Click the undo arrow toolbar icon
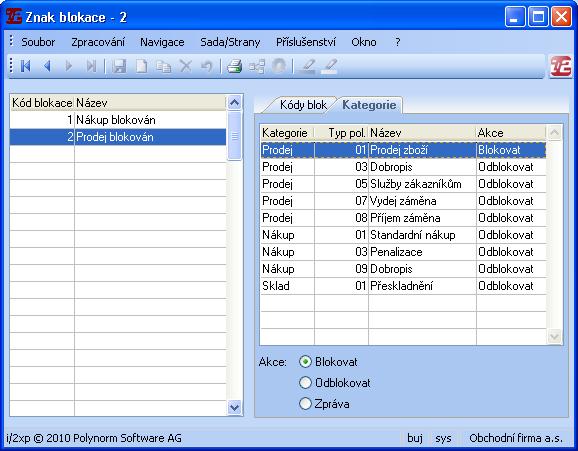Viewport: 578px width, 451px height. point(207,66)
